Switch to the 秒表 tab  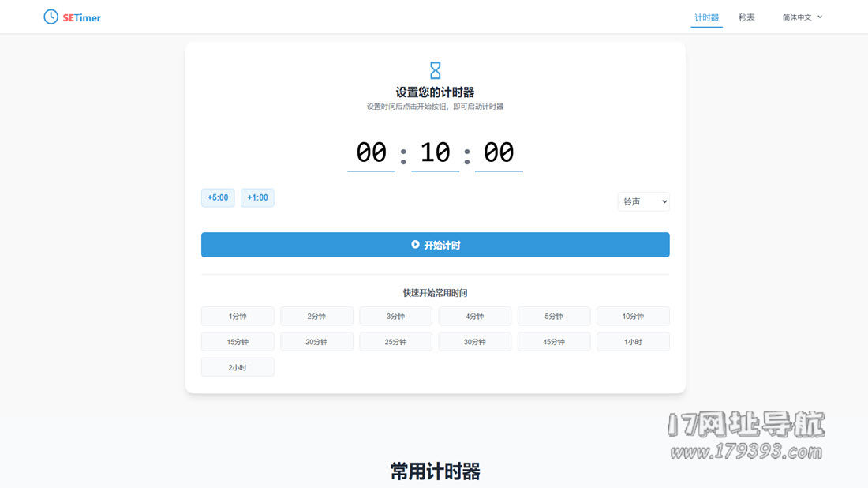click(746, 17)
